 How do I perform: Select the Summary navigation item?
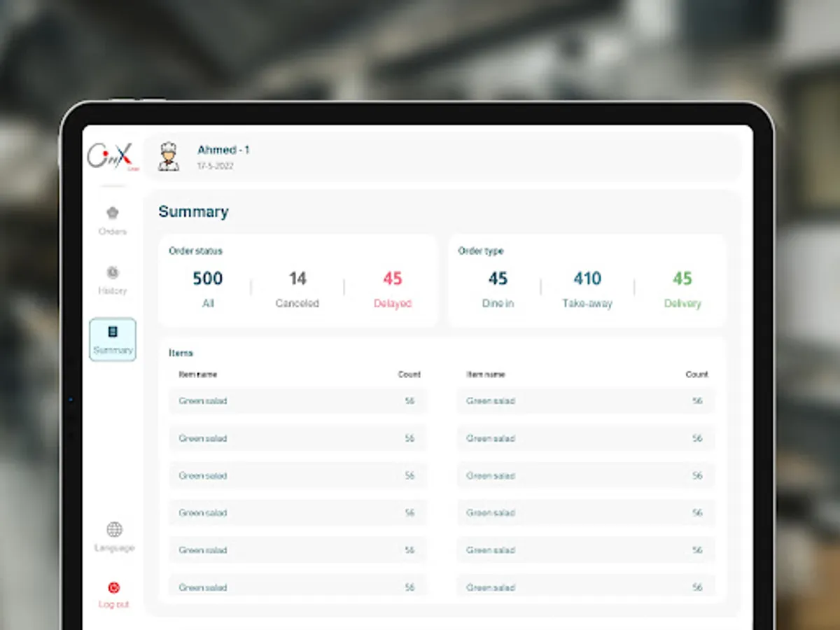[x=112, y=340]
